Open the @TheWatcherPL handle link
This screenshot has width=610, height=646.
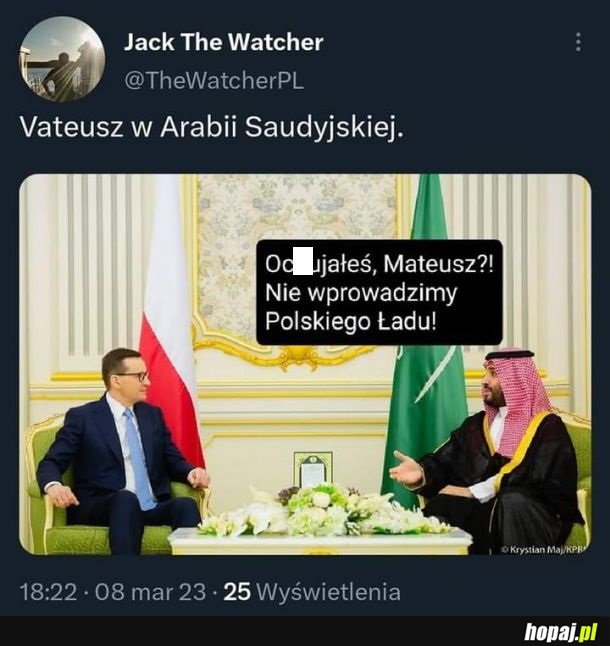214,80
